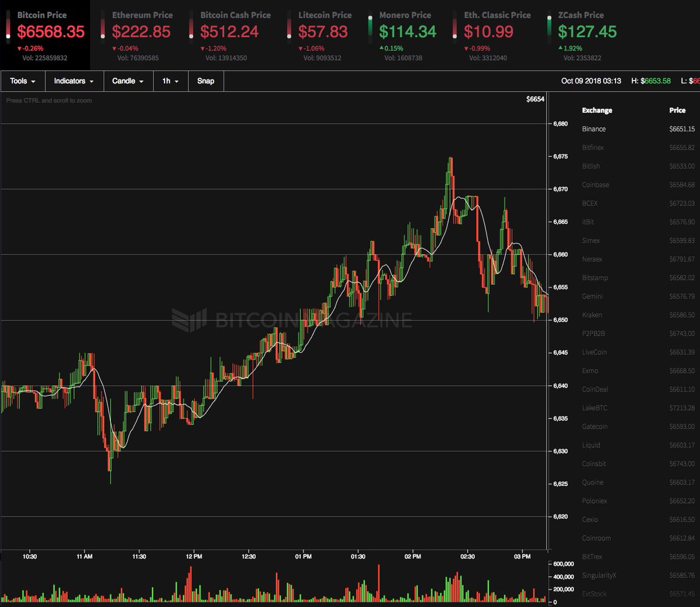
Task: Select the Bitstamp exchange row
Action: point(639,278)
